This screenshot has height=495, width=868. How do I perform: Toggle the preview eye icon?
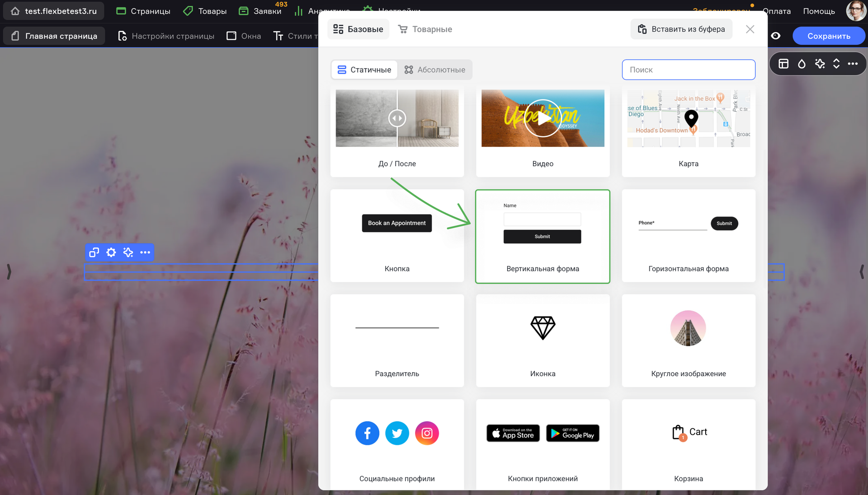tap(776, 36)
